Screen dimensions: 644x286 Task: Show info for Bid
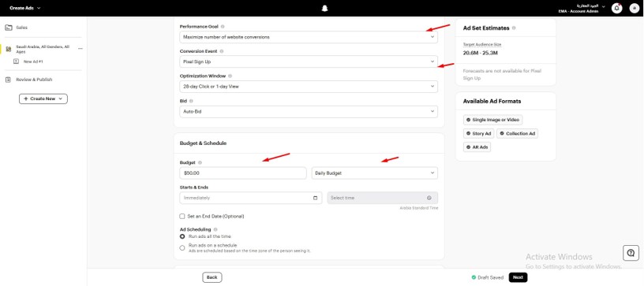click(x=192, y=100)
